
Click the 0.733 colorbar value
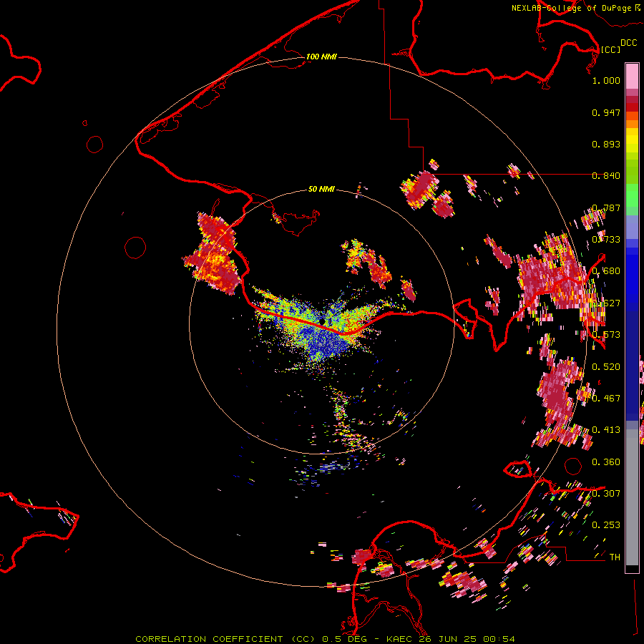click(x=606, y=240)
